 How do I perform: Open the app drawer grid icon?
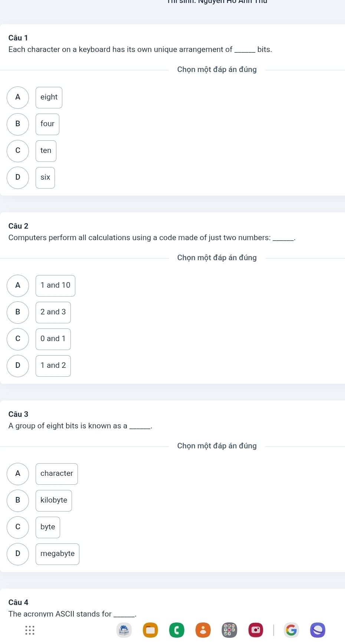(30, 630)
